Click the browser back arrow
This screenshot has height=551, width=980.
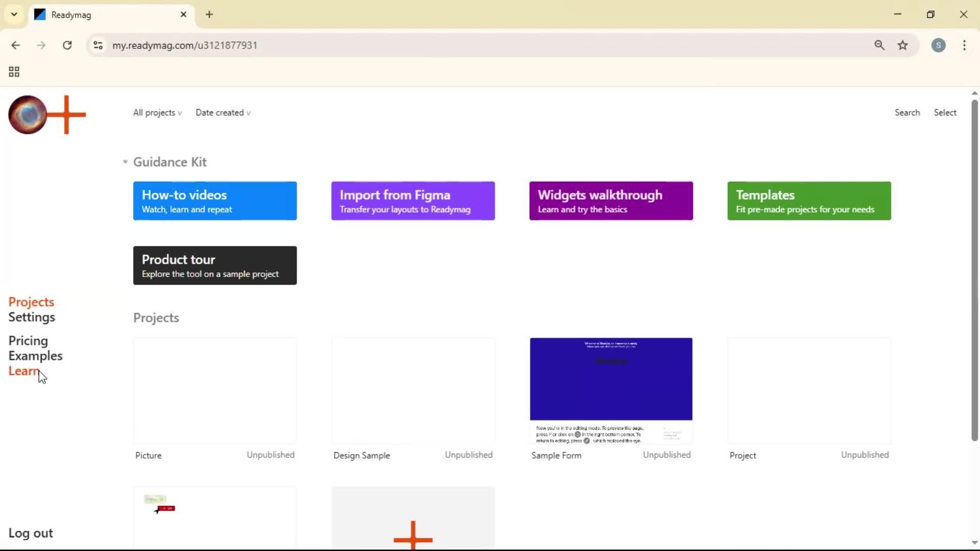pos(16,45)
